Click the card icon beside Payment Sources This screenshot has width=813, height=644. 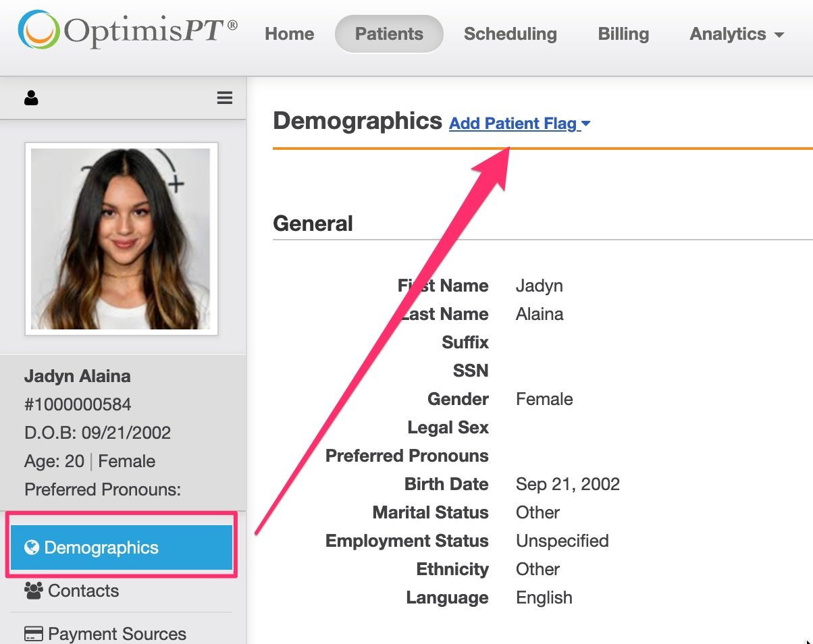point(33,634)
